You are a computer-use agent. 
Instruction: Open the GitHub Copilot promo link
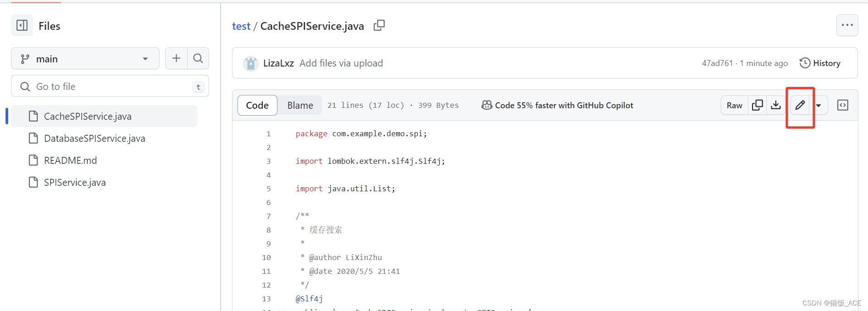tap(557, 105)
